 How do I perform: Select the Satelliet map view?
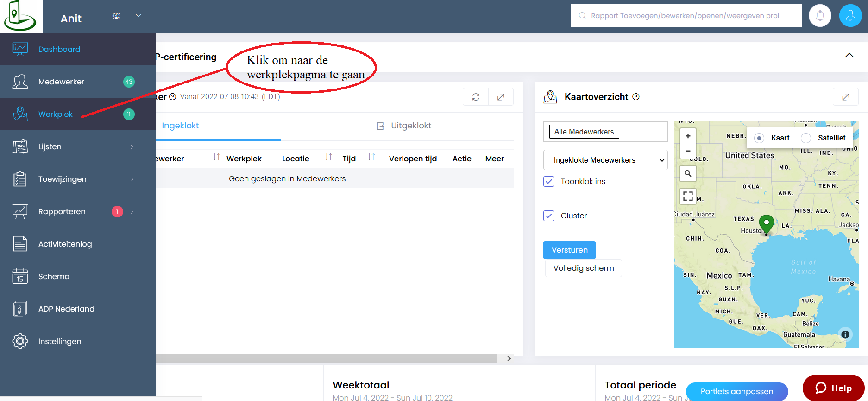pos(806,138)
